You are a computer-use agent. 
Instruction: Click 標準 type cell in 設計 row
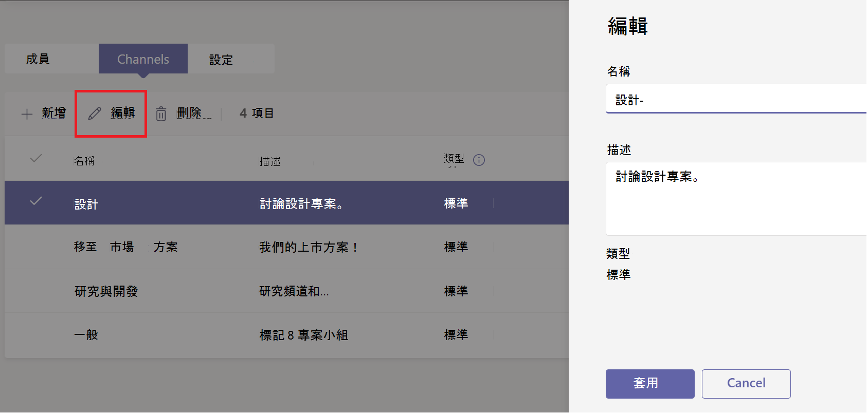click(456, 203)
